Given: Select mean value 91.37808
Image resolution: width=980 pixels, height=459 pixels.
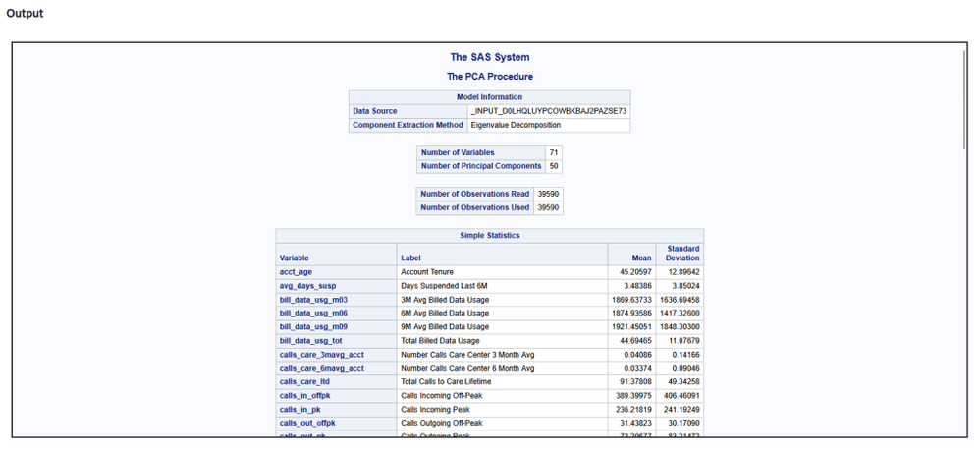Looking at the screenshot, I should [x=636, y=382].
